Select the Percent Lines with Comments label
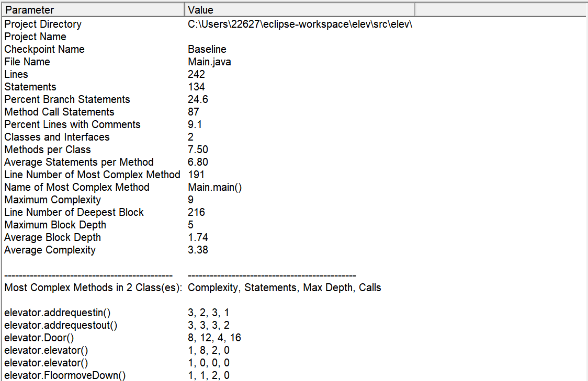Image resolution: width=588 pixels, height=381 pixels. [72, 125]
